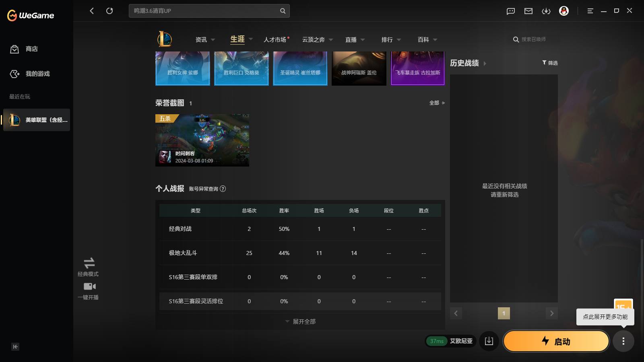Open 筛选 filter for match history

(550, 63)
